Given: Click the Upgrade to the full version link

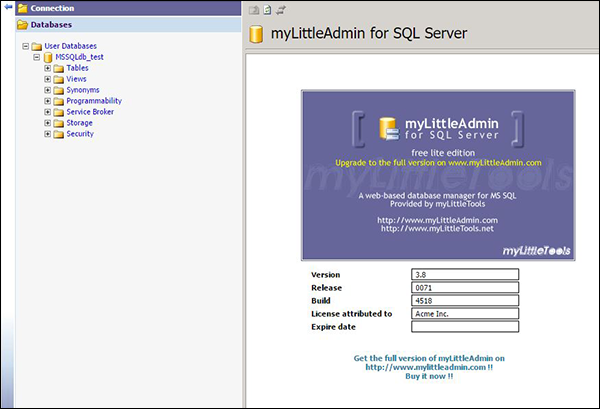Looking at the screenshot, I should [x=438, y=163].
